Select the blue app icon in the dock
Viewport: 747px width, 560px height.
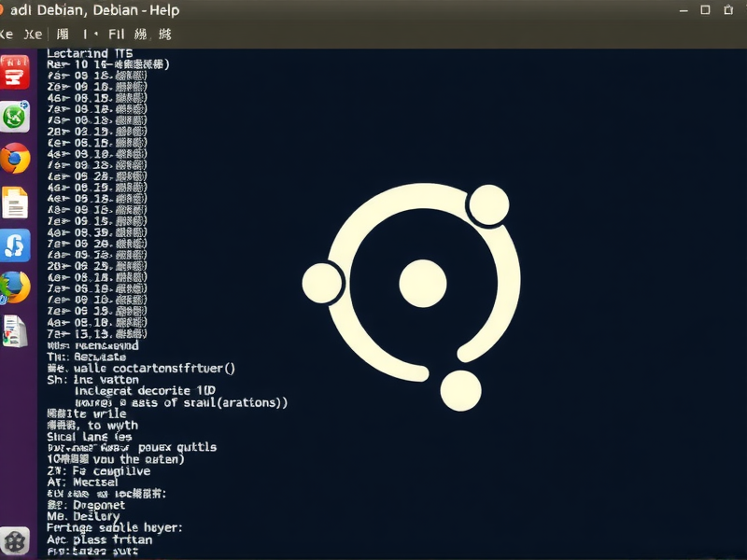15,245
